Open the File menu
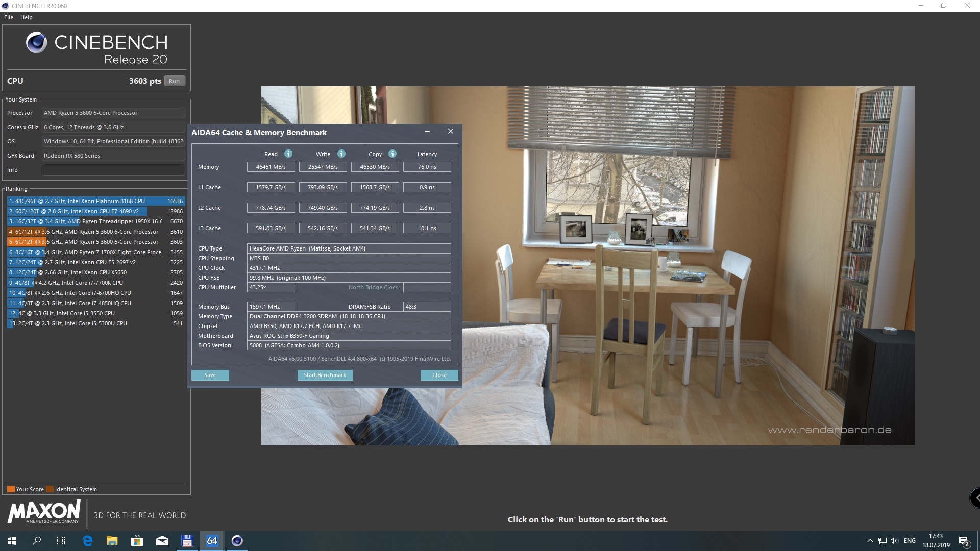 [9, 17]
